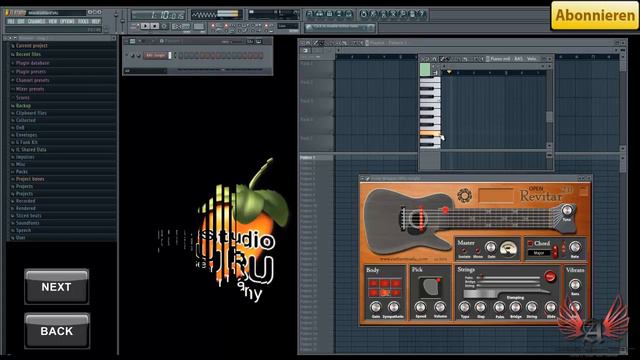Click the Body Sympathetic knob
This screenshot has width=640, height=360.
pos(393,307)
